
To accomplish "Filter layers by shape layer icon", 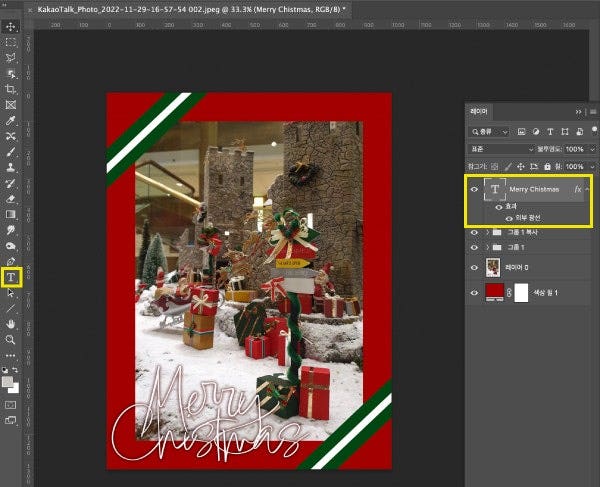I will click(565, 132).
